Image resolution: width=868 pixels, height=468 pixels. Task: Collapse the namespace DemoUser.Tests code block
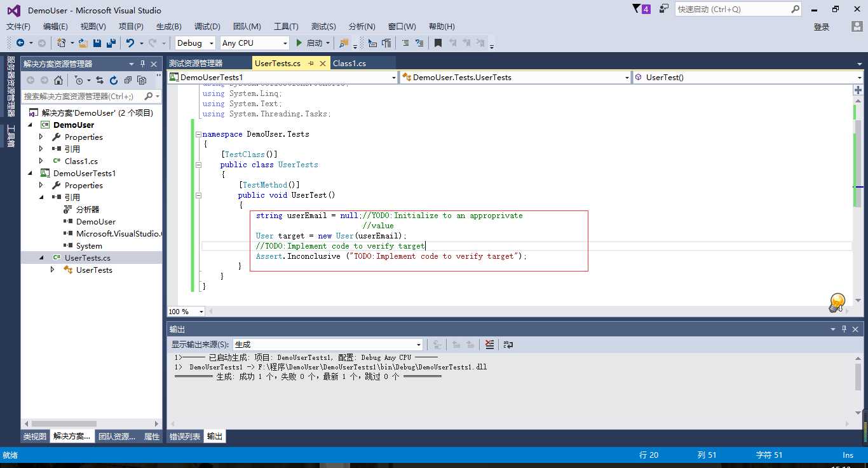coord(198,134)
